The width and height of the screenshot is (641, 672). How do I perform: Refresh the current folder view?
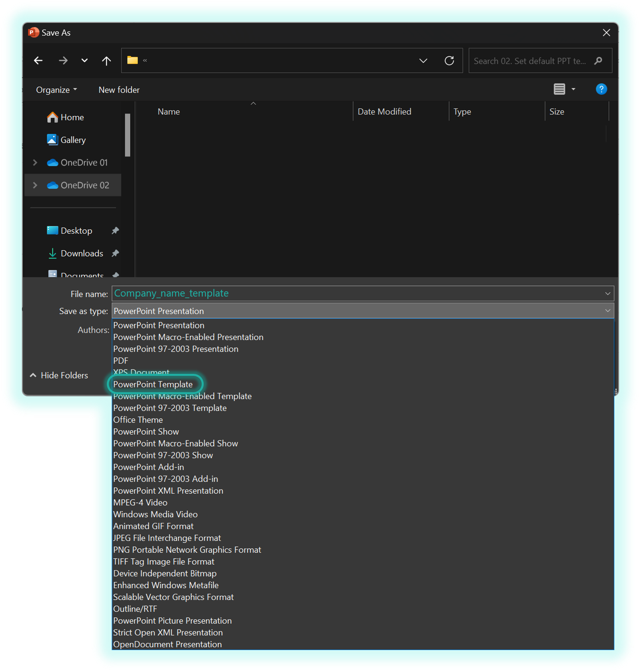[x=449, y=61]
